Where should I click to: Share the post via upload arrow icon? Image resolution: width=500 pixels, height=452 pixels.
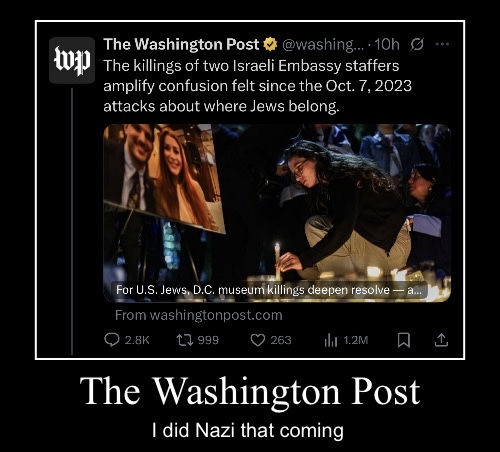441,340
